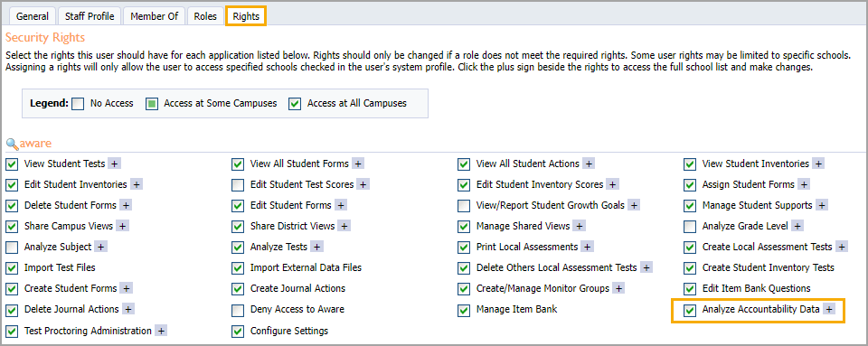The width and height of the screenshot is (868, 346).
Task: Open plus for Delete Others Local Assessment Tests
Action: pos(646,267)
